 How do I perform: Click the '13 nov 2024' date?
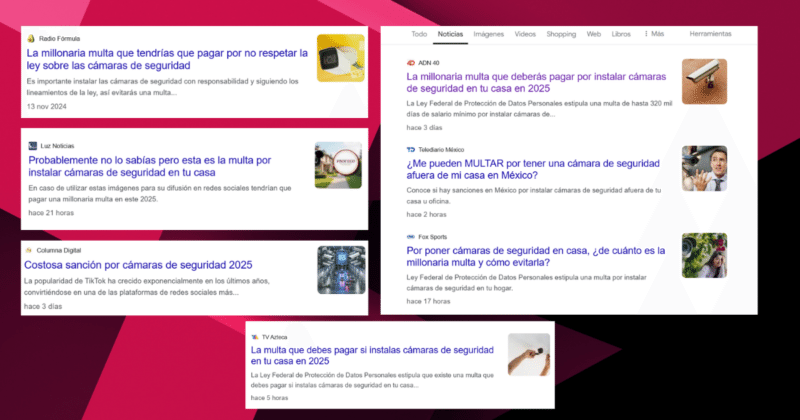(46, 106)
